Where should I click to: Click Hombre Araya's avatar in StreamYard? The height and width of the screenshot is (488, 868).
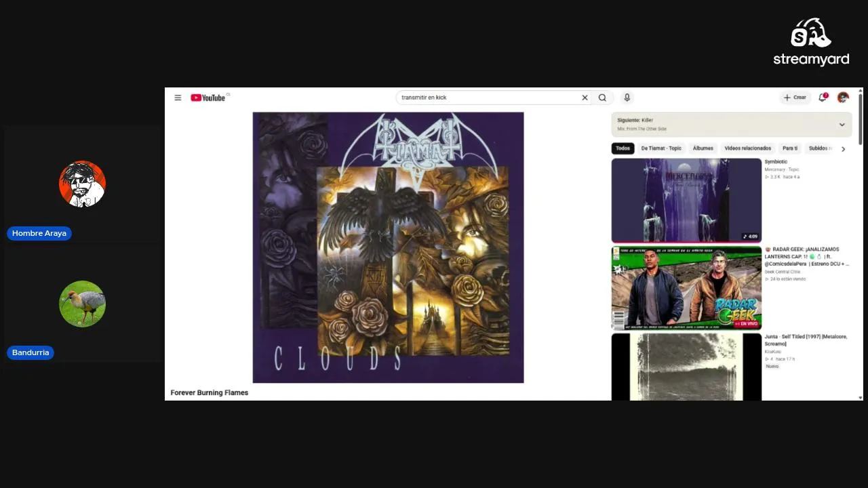[x=82, y=184]
